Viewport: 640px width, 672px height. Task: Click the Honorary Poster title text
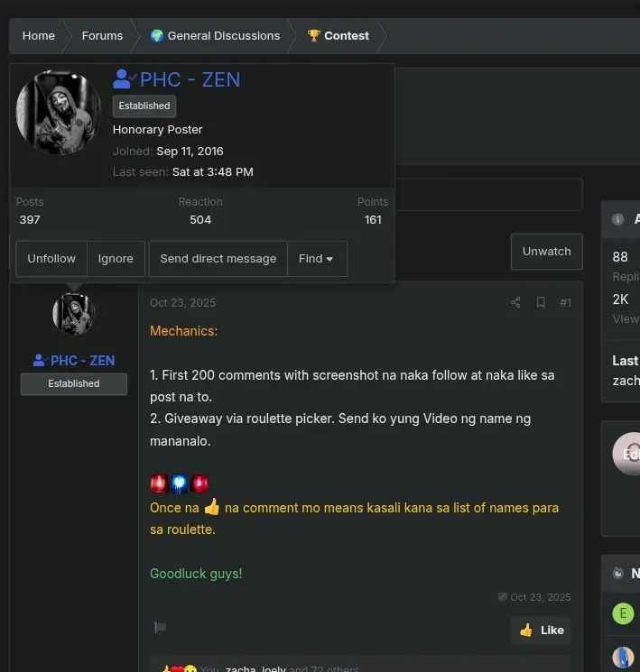click(x=157, y=130)
